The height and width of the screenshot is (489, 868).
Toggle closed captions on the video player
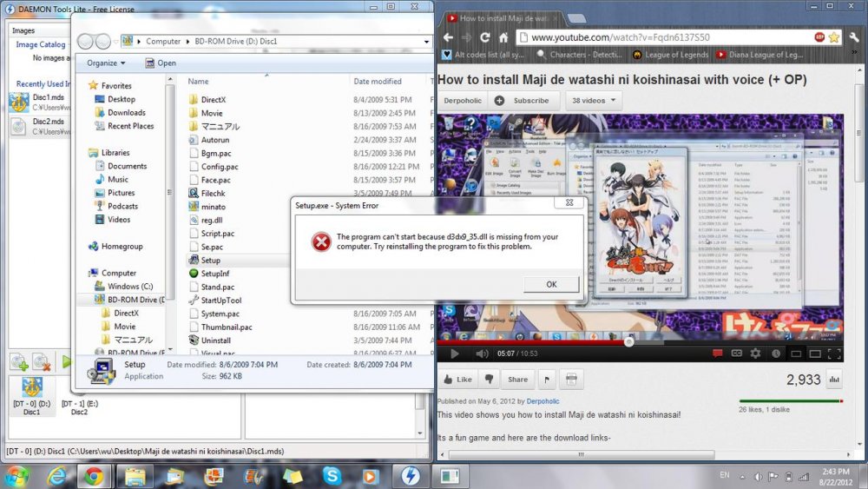737,354
